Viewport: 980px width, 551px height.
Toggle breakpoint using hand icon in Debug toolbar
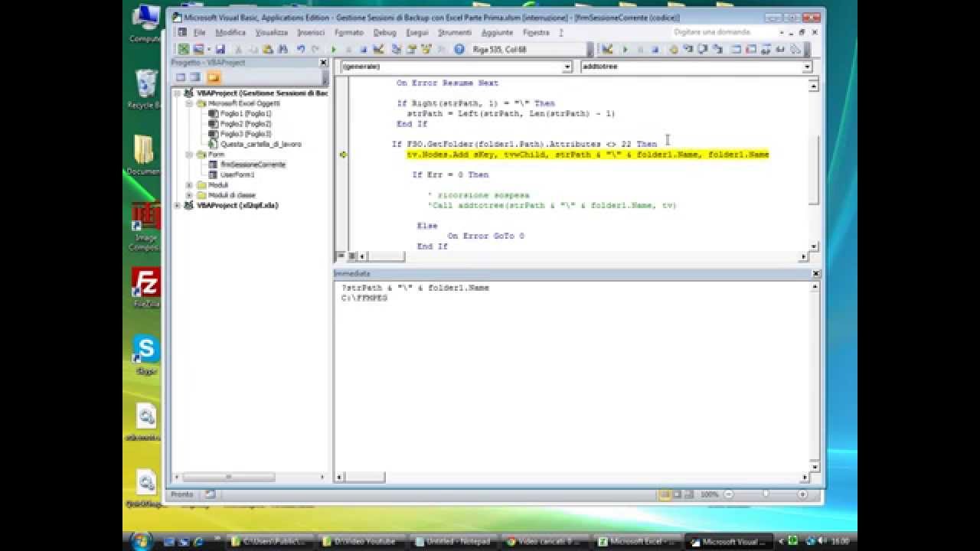(x=674, y=49)
